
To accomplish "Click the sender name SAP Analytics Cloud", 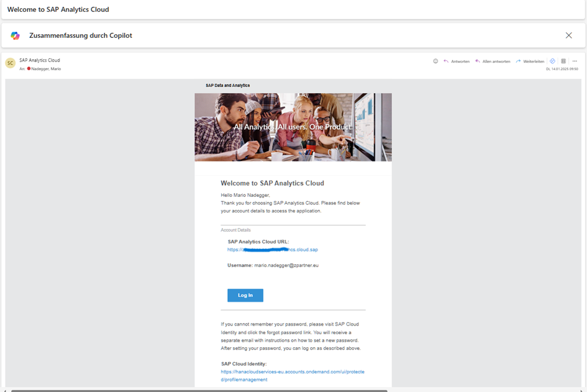I will pyautogui.click(x=40, y=60).
